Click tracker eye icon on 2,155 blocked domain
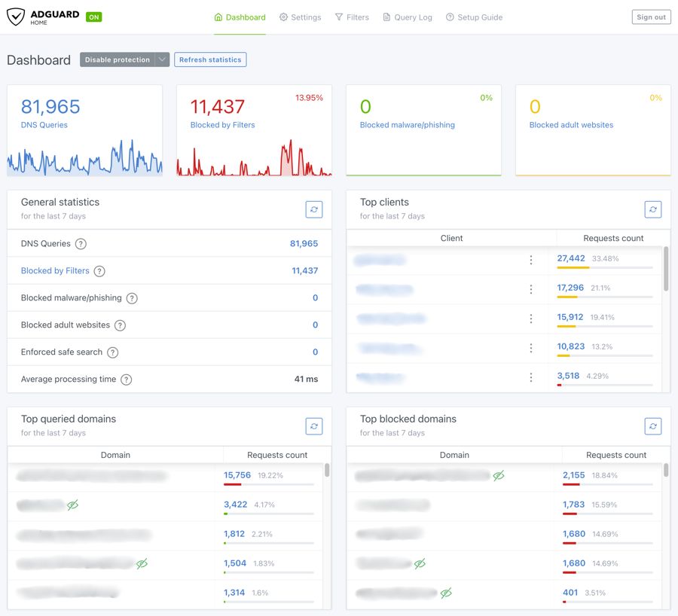The width and height of the screenshot is (678, 616). coord(499,475)
